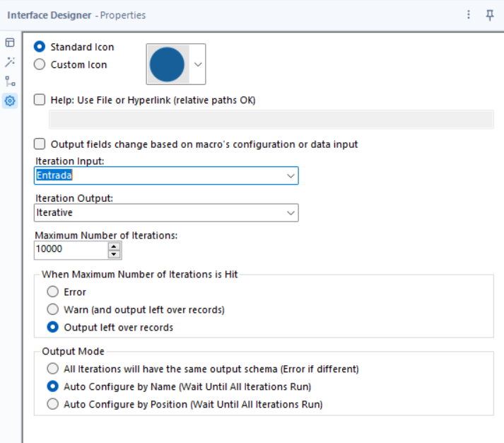Select the Custom Icon radio button
Screen dimensions: 504x443
coord(40,64)
